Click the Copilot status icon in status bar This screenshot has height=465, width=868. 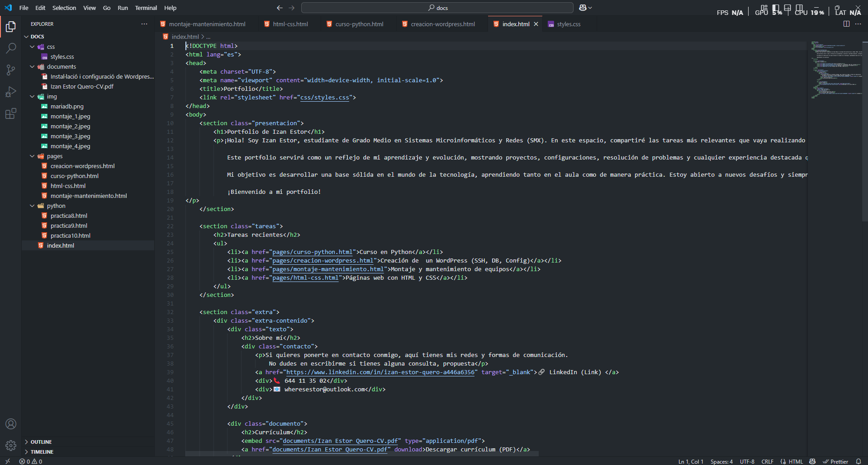[812, 461]
